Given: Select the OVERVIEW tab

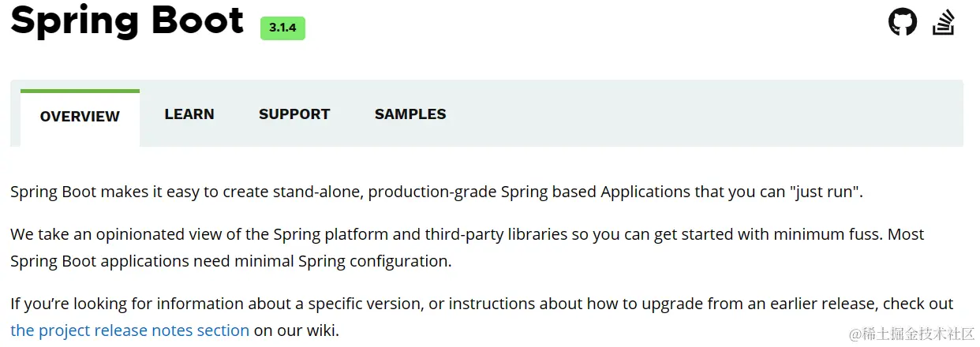Looking at the screenshot, I should pyautogui.click(x=80, y=117).
